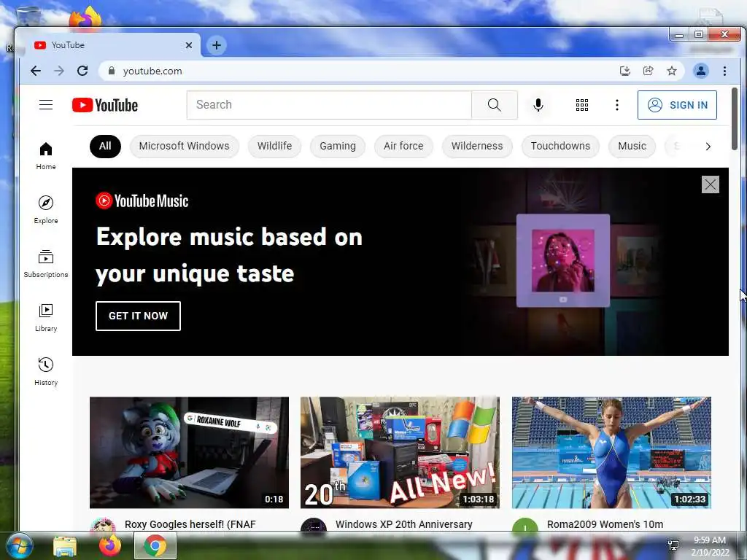Open the Roxanne Wolf video thumbnail
The width and height of the screenshot is (747, 560).
tap(189, 452)
